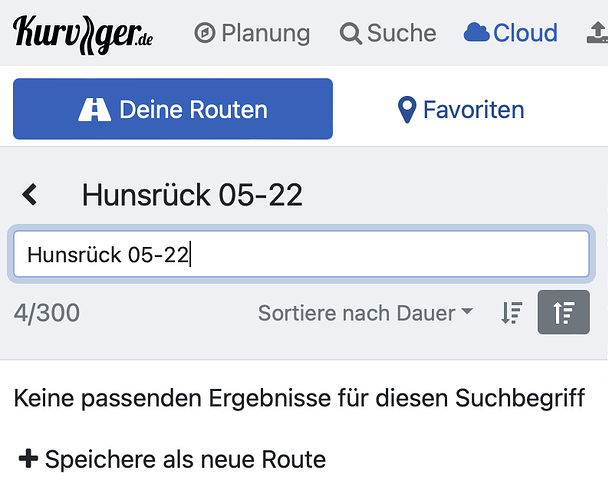
Task: Open the Planung compass icon
Action: (205, 33)
